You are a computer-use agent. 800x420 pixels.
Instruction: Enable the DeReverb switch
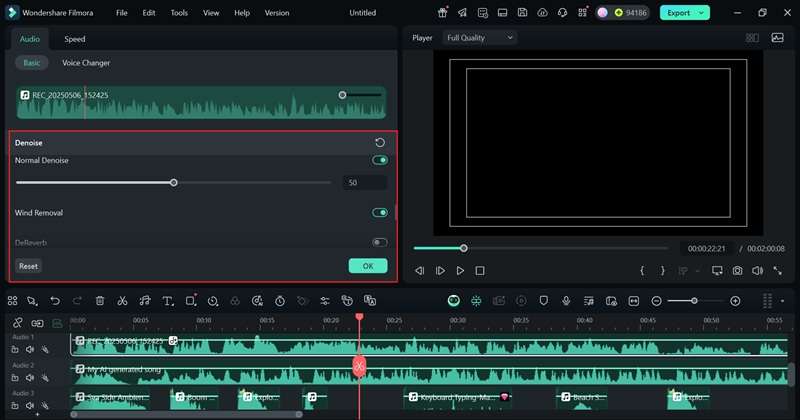tap(380, 242)
